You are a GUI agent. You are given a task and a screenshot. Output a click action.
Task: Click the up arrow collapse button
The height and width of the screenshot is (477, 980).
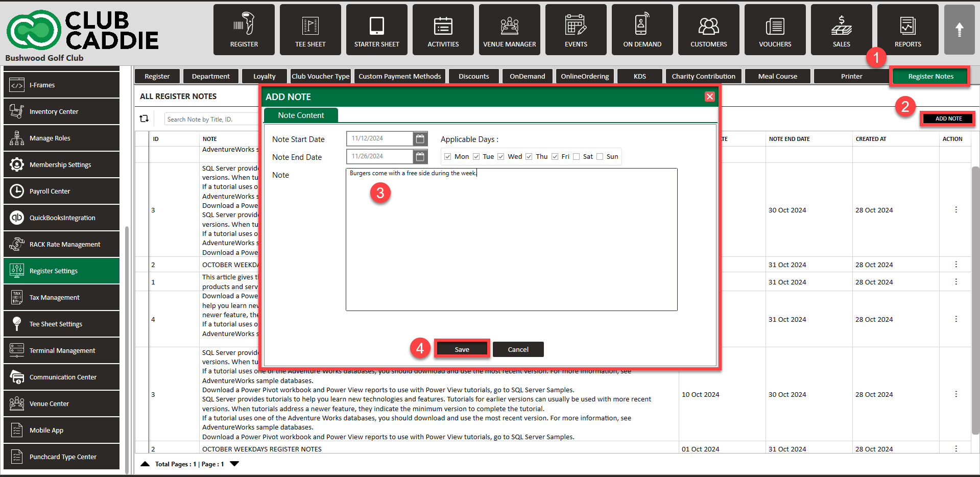pyautogui.click(x=960, y=30)
